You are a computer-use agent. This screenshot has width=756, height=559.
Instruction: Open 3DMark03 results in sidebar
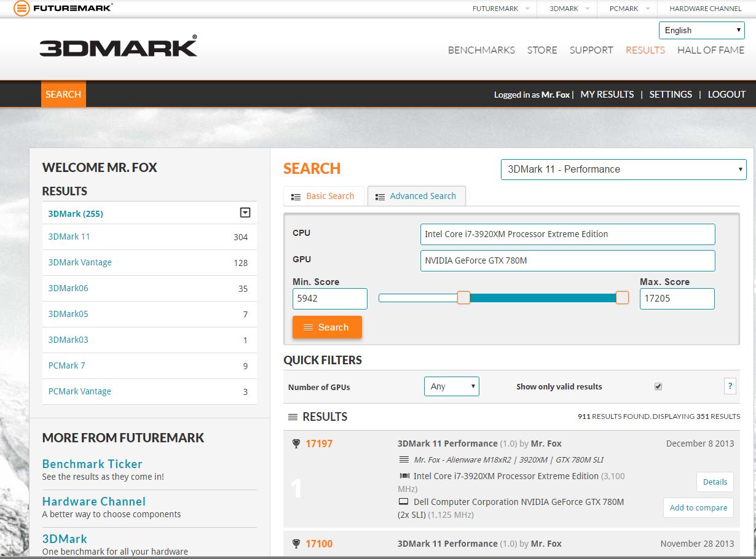click(x=68, y=340)
